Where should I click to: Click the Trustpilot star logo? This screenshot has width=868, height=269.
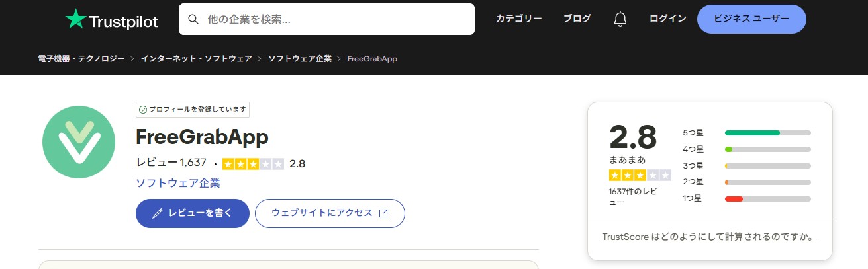pos(76,19)
